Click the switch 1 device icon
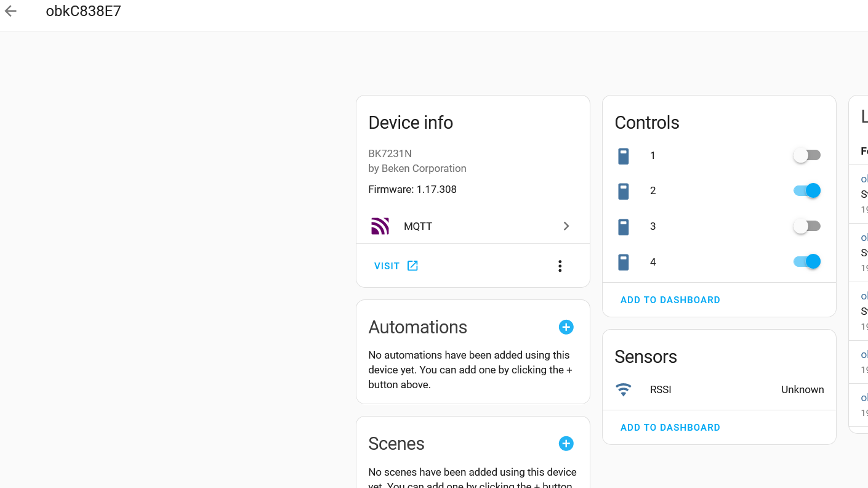 point(624,156)
